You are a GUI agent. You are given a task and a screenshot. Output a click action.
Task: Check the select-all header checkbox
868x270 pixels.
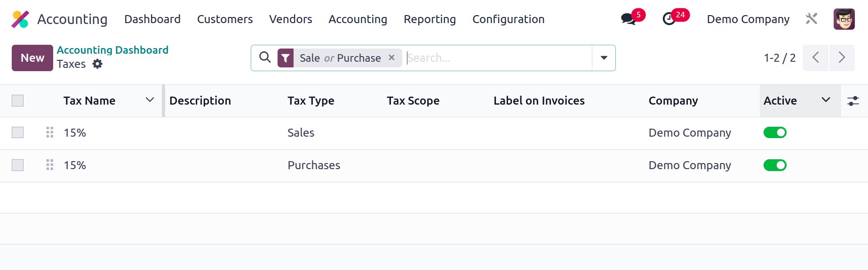tap(17, 101)
